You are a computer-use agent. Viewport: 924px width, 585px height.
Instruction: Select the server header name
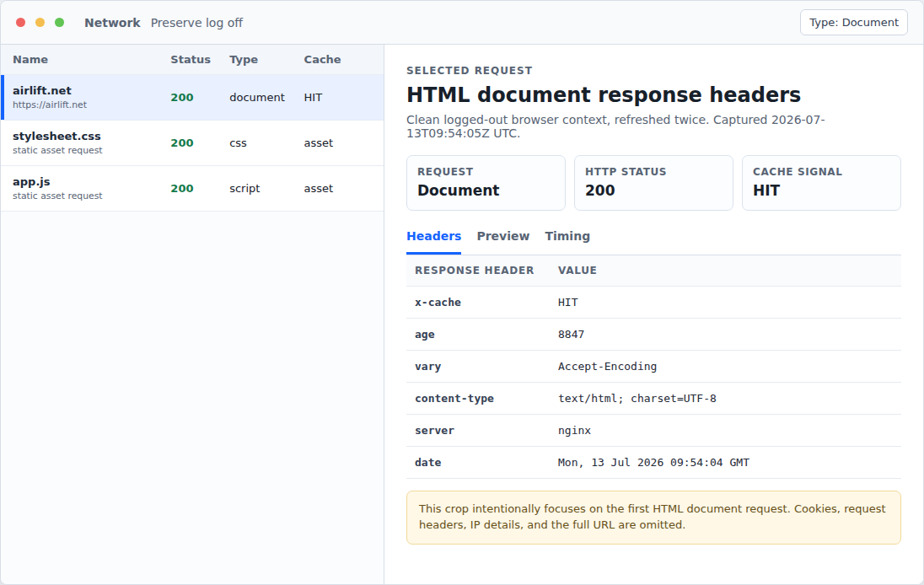(x=434, y=431)
